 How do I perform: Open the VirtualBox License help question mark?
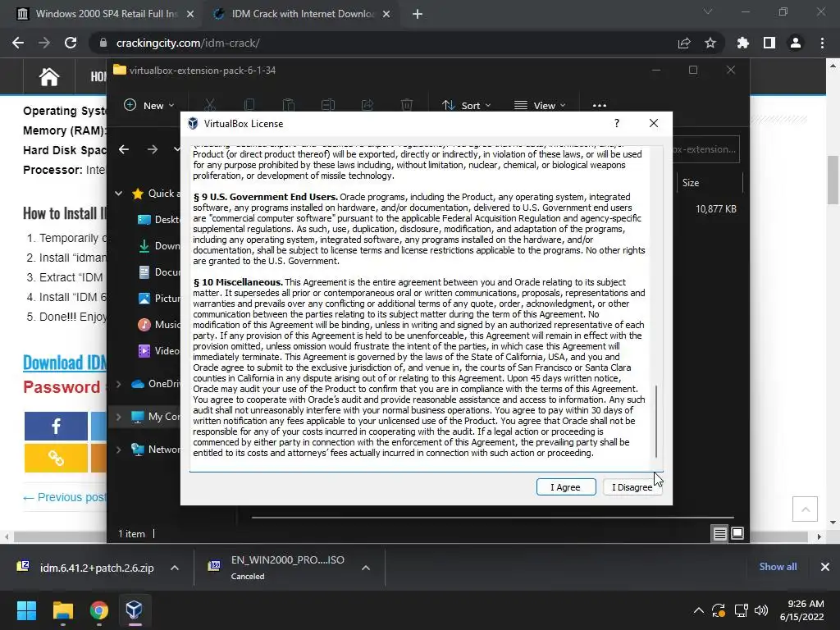[617, 123]
